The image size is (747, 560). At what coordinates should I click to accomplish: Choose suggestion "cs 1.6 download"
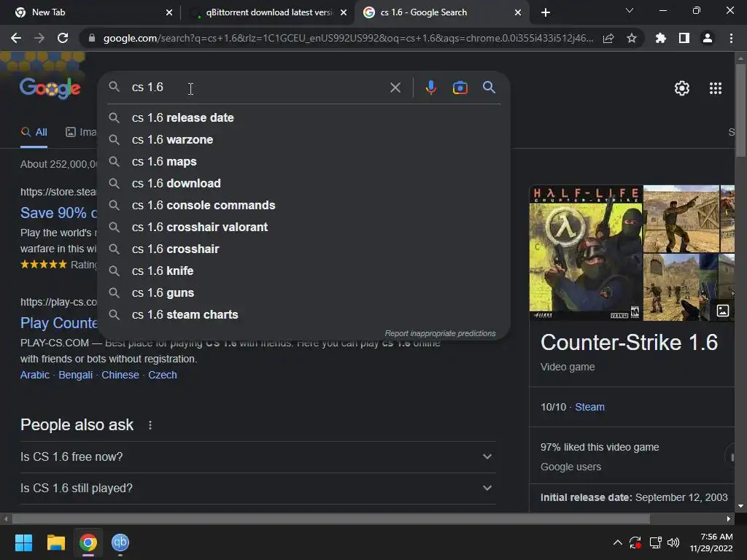(x=303, y=183)
